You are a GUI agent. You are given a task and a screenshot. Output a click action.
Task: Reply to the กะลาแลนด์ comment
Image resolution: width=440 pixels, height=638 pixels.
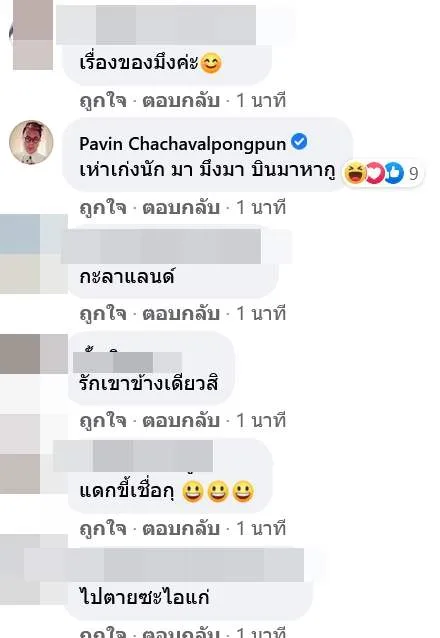coord(181,314)
